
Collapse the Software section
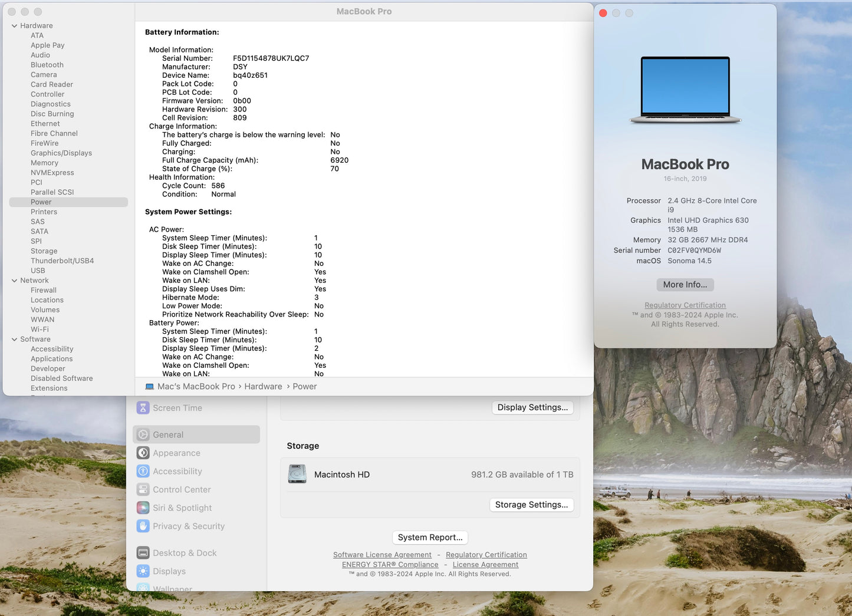14,339
